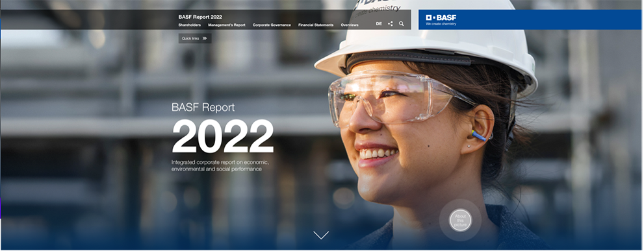Open the Financial Statements menu item
The height and width of the screenshot is (251, 644).
(316, 25)
